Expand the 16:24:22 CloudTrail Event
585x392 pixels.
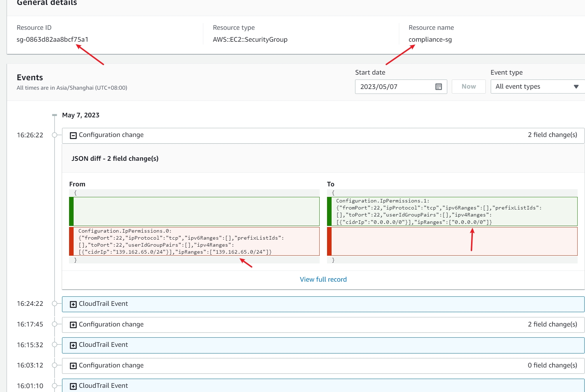[73, 304]
